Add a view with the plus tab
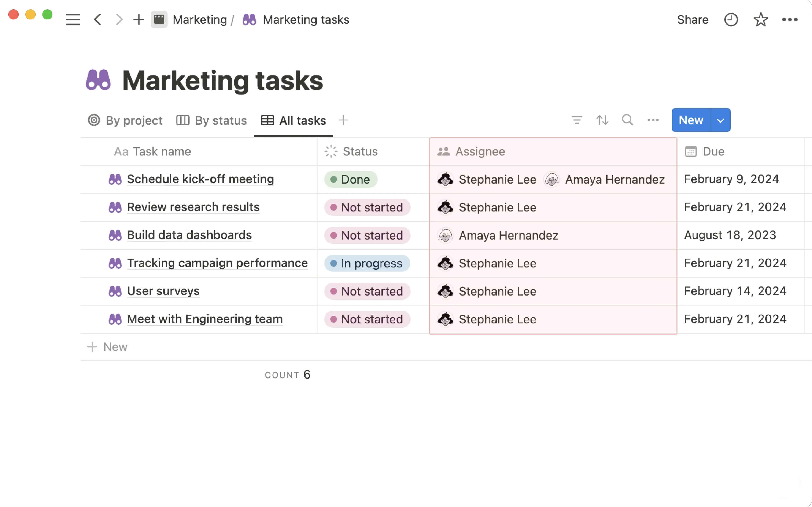 pos(343,120)
